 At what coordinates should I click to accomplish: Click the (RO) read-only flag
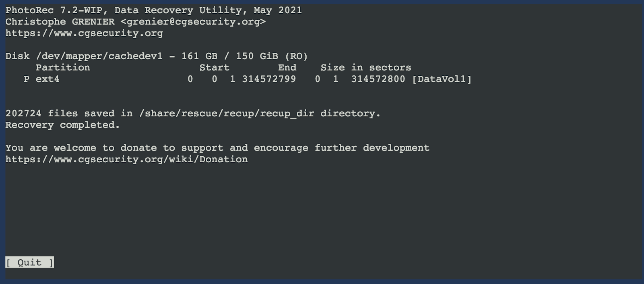click(296, 56)
